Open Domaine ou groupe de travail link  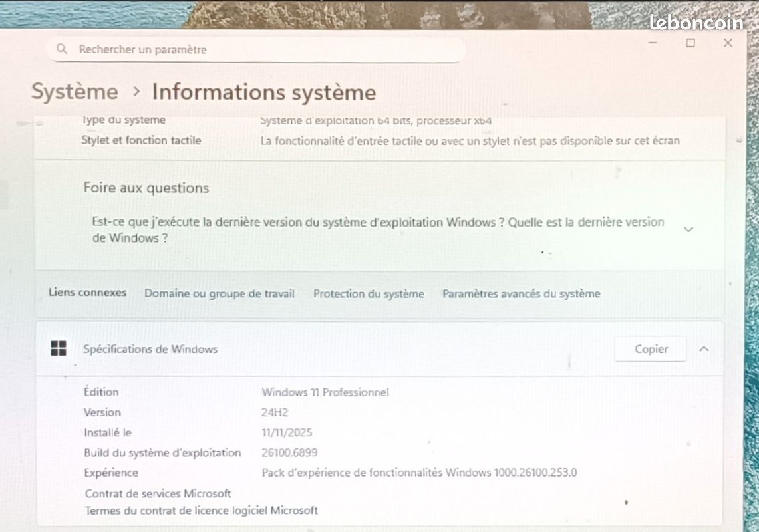click(x=220, y=293)
